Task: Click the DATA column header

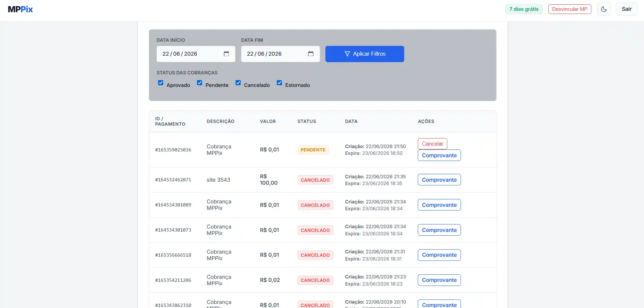Action: click(351, 121)
